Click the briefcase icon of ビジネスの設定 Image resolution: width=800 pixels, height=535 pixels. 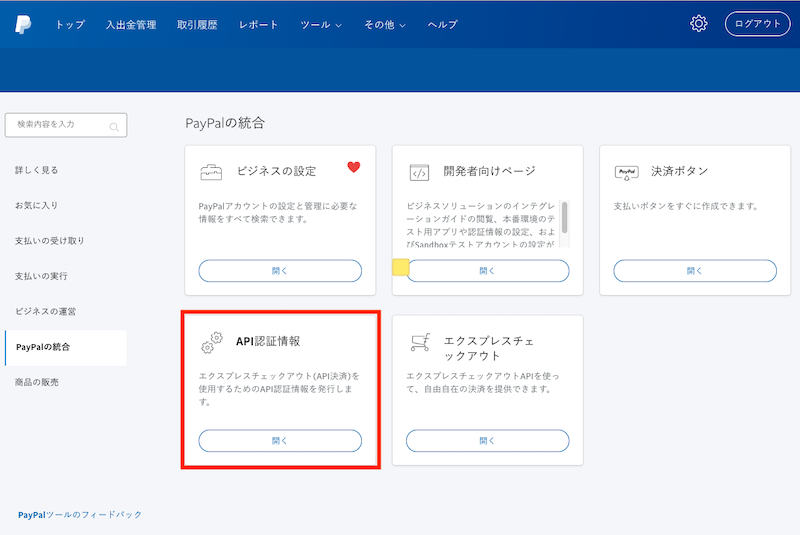[211, 172]
